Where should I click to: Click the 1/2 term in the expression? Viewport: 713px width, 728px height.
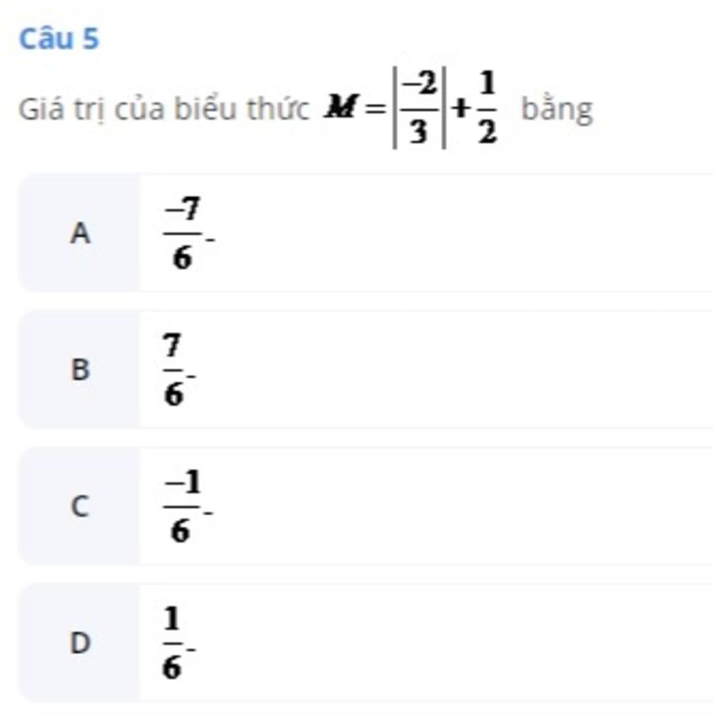pyautogui.click(x=487, y=108)
